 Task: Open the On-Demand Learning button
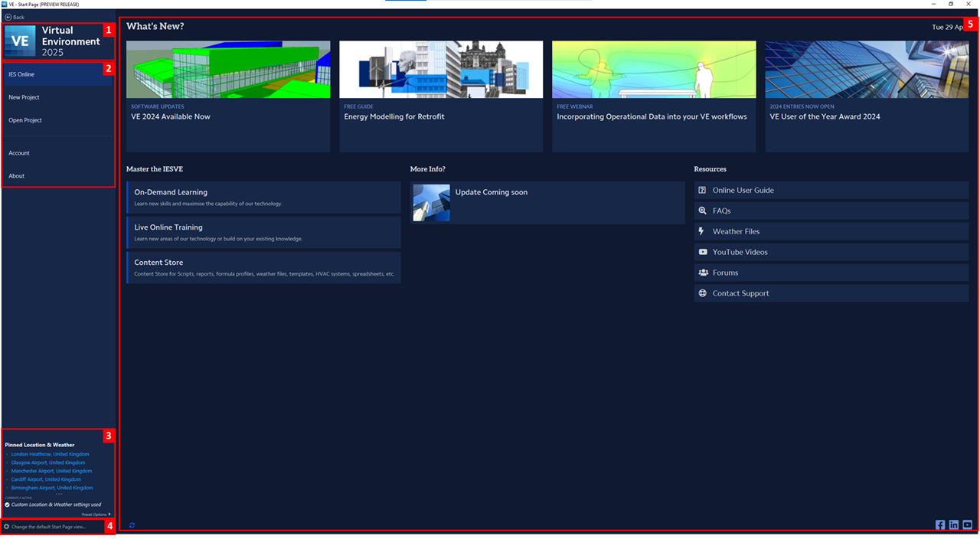coord(263,197)
